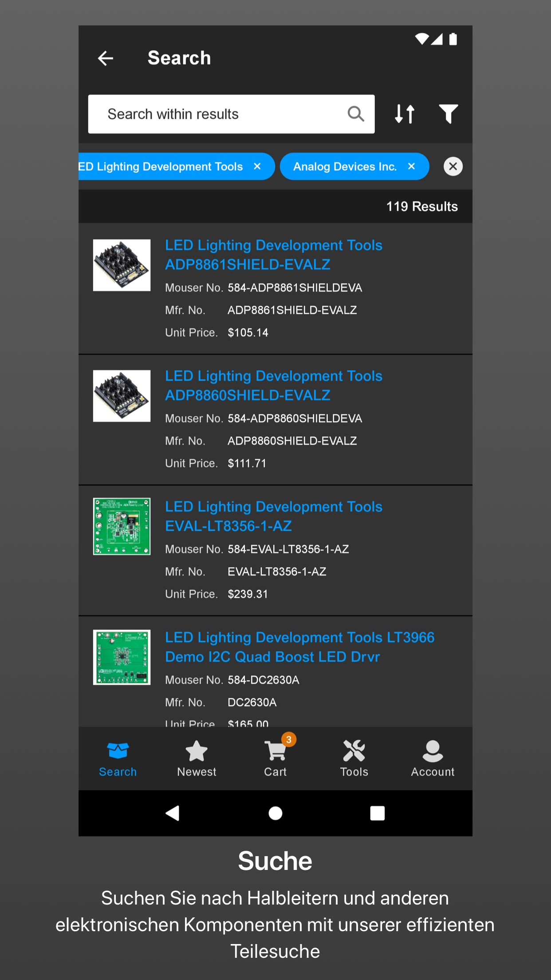Open EVAL-LT8356-1-AZ board thumbnail

pyautogui.click(x=122, y=526)
